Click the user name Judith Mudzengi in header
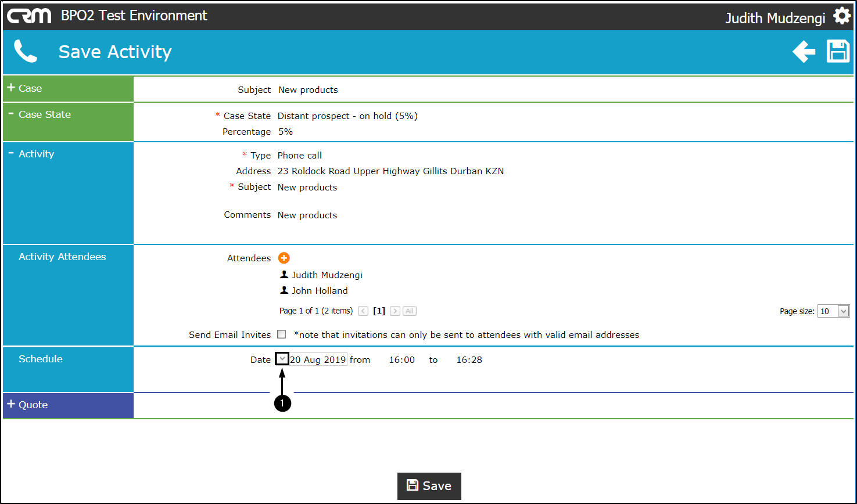 click(775, 18)
